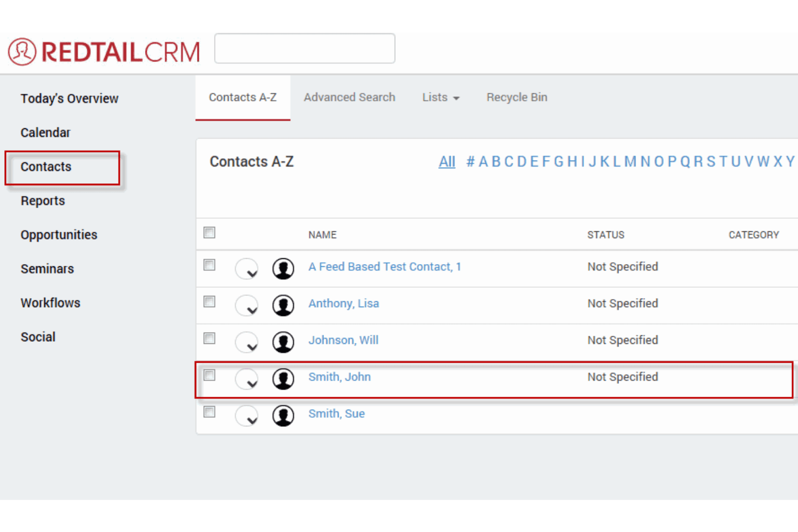Open Opportunities in the sidebar
The height and width of the screenshot is (532, 798).
tap(59, 235)
